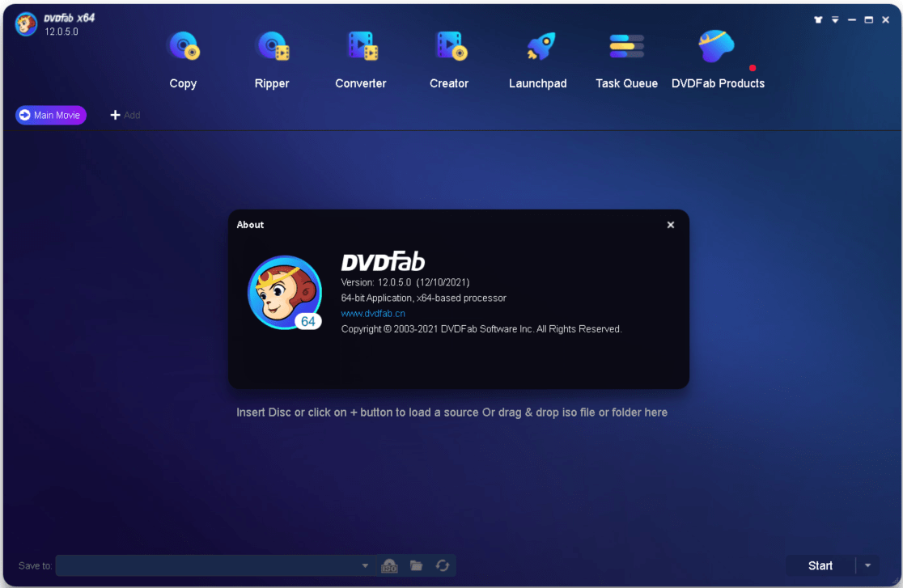
Task: Minimize the DVDFab window
Action: (852, 19)
